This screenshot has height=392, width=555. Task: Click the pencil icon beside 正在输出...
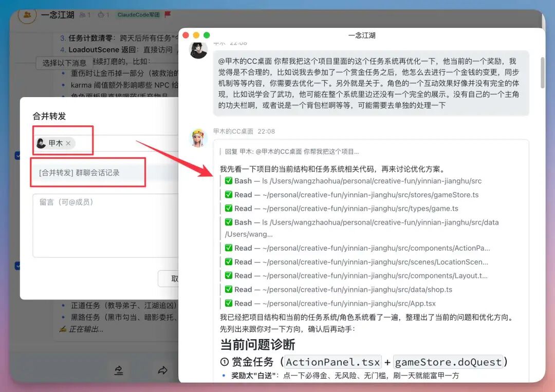tap(63, 329)
